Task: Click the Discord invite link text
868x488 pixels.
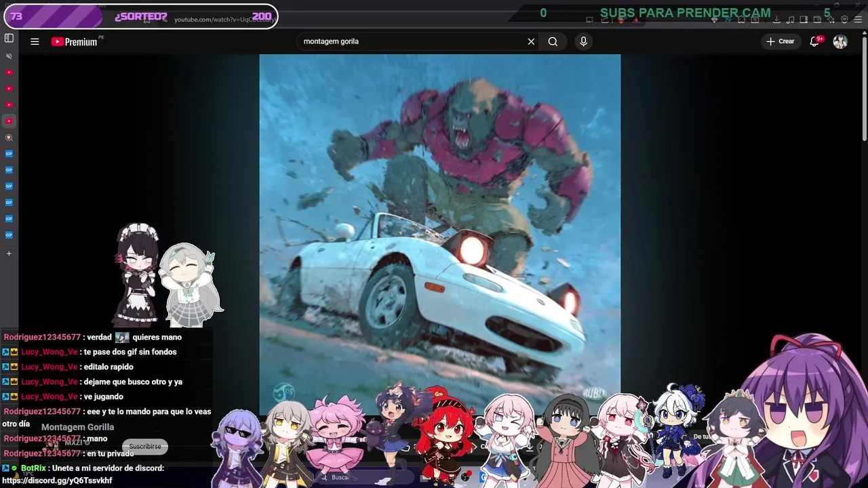Action: [x=57, y=481]
